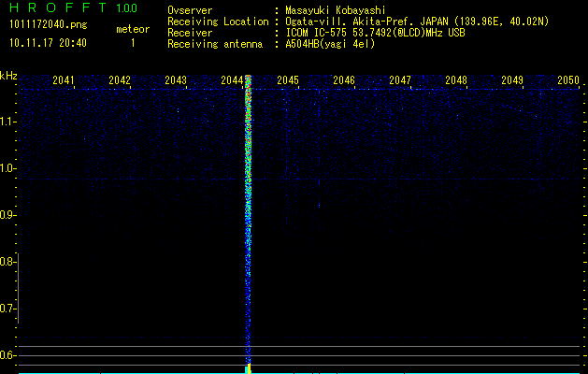Click the 2049 time axis label
Screen dimensions: 588x374
(x=512, y=80)
